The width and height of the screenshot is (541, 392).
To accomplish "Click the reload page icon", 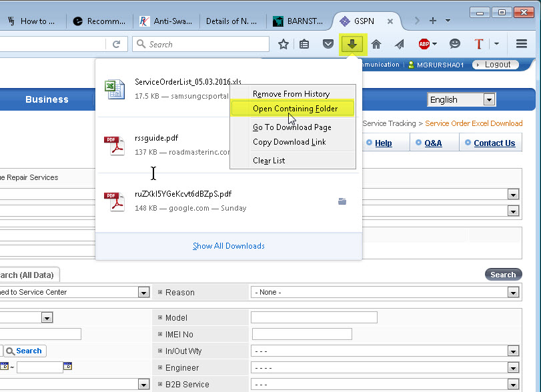I will tap(117, 44).
